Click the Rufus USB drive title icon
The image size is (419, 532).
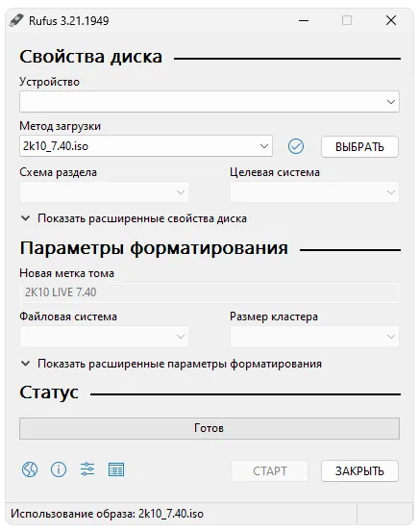[16, 20]
